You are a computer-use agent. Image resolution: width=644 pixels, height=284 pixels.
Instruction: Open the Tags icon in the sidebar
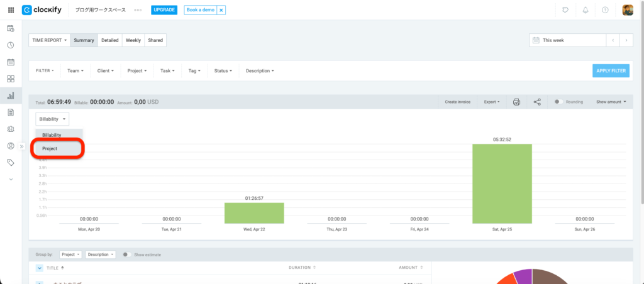10,162
